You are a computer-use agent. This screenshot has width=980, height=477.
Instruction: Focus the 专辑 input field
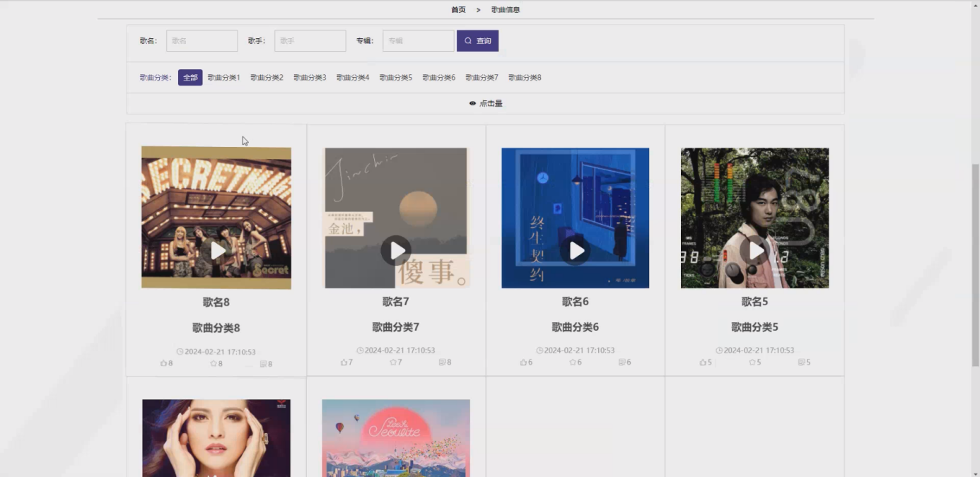pos(419,40)
